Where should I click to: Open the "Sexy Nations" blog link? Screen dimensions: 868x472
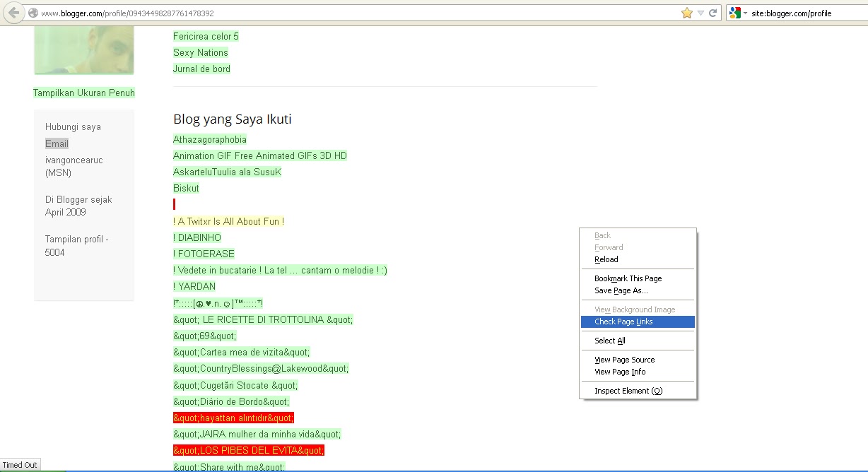[x=201, y=52]
